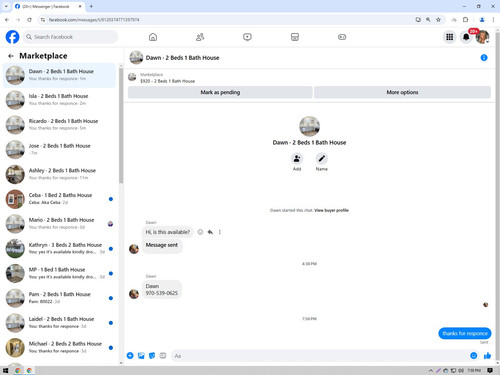
Task: Attach a photo using the image icon
Action: click(141, 356)
